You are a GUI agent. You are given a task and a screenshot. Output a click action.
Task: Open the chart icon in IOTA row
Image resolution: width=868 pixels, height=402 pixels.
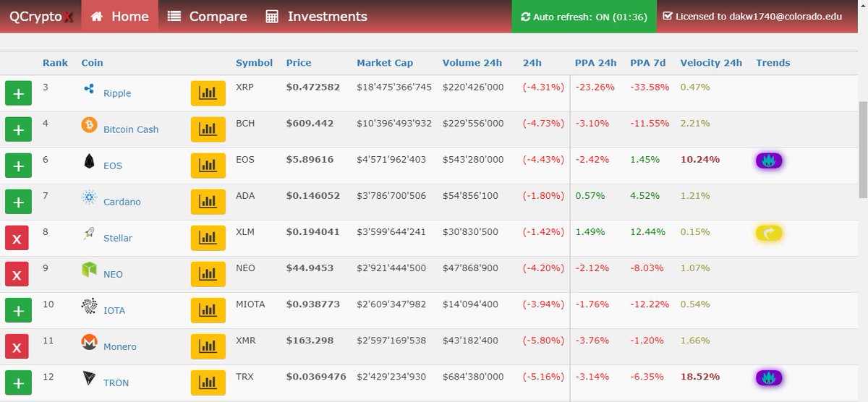(x=207, y=310)
